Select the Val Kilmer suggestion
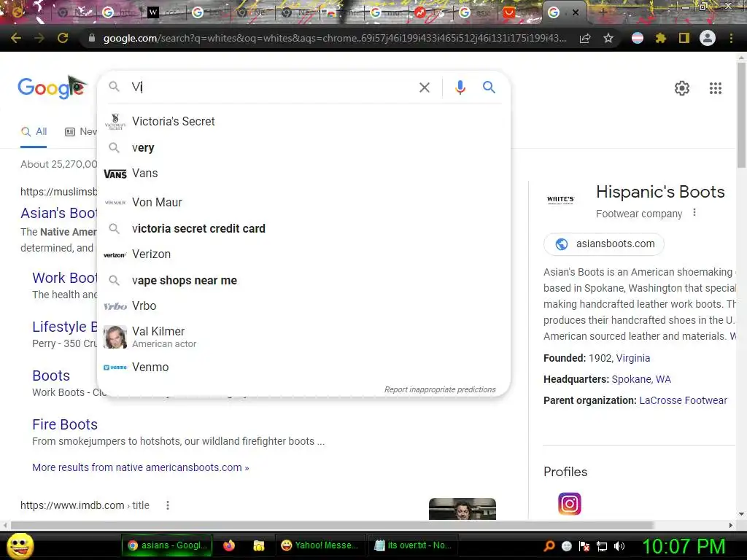The width and height of the screenshot is (747, 560). (x=303, y=337)
